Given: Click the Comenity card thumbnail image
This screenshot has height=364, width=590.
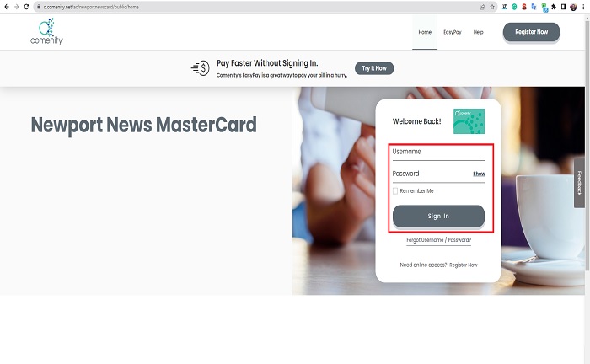Looking at the screenshot, I should (x=469, y=121).
